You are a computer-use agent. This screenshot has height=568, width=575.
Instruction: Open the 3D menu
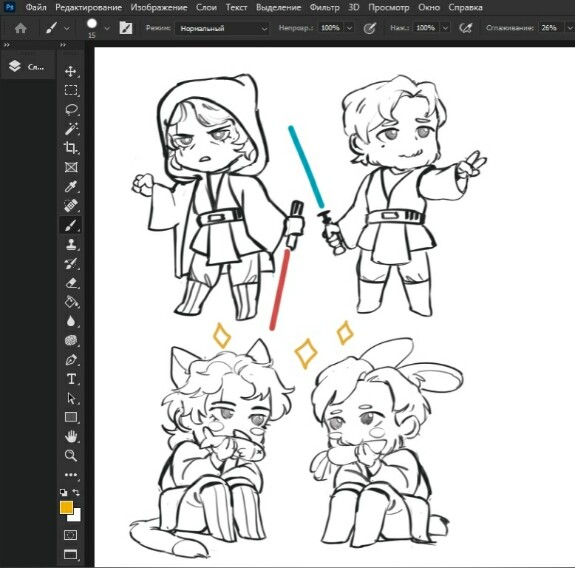(354, 7)
